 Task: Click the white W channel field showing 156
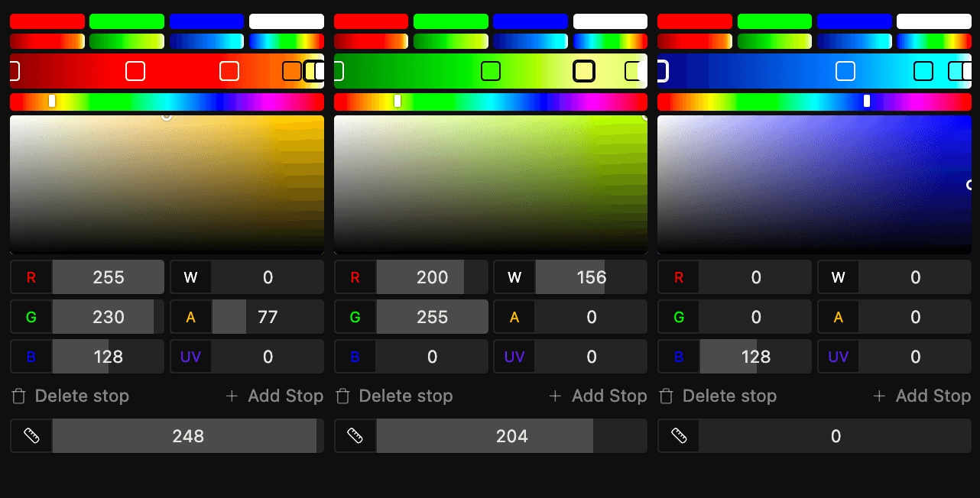point(590,277)
